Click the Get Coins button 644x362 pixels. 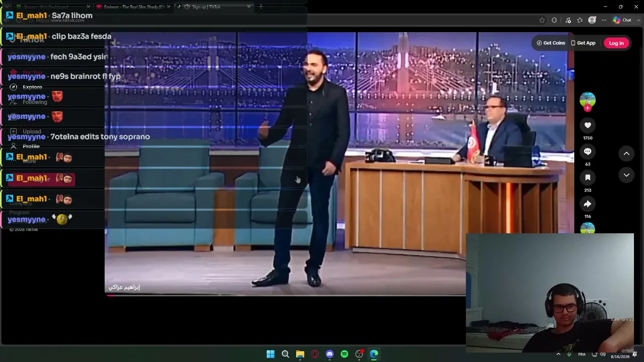[x=551, y=43]
